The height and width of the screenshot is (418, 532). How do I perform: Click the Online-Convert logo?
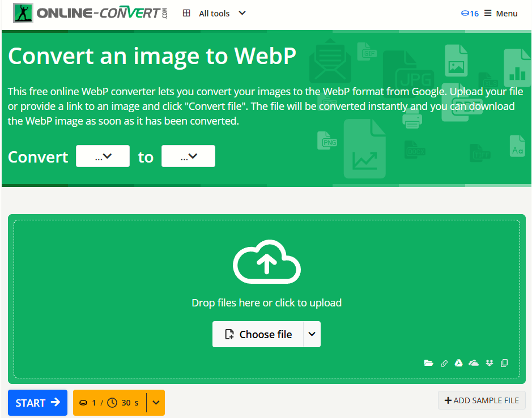tap(88, 12)
